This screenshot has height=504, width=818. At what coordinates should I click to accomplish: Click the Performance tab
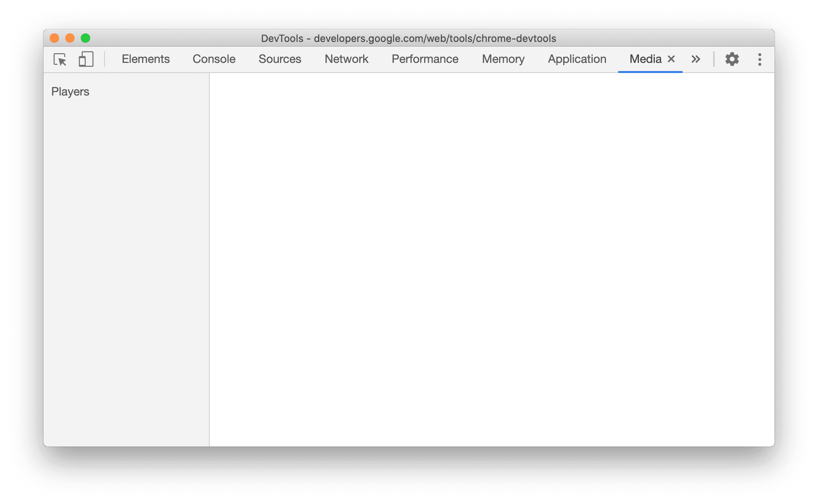coord(424,58)
